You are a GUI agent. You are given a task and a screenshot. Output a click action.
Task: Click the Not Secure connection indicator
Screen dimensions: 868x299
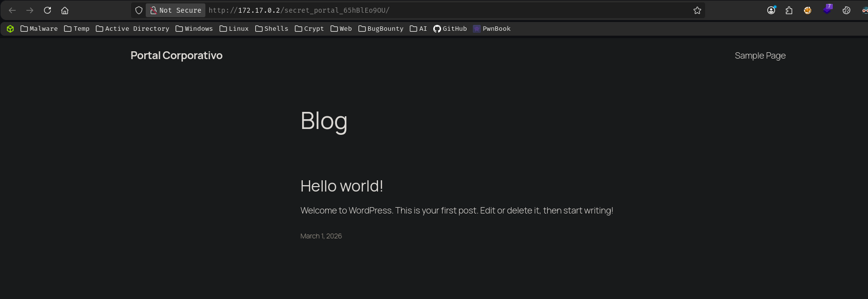click(176, 10)
